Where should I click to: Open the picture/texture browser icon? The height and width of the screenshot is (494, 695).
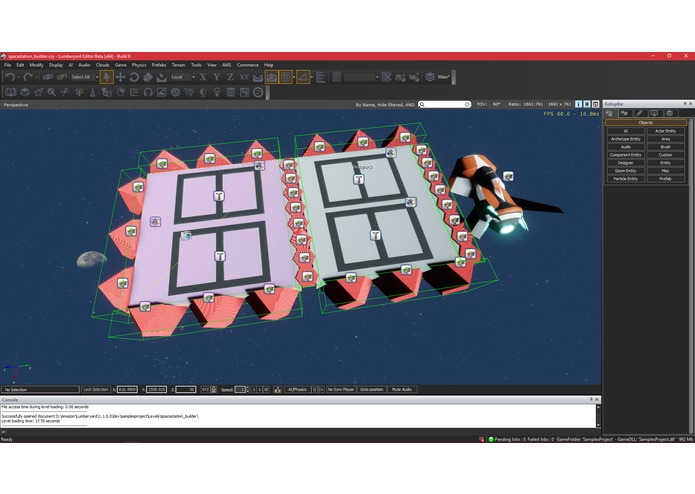[162, 92]
